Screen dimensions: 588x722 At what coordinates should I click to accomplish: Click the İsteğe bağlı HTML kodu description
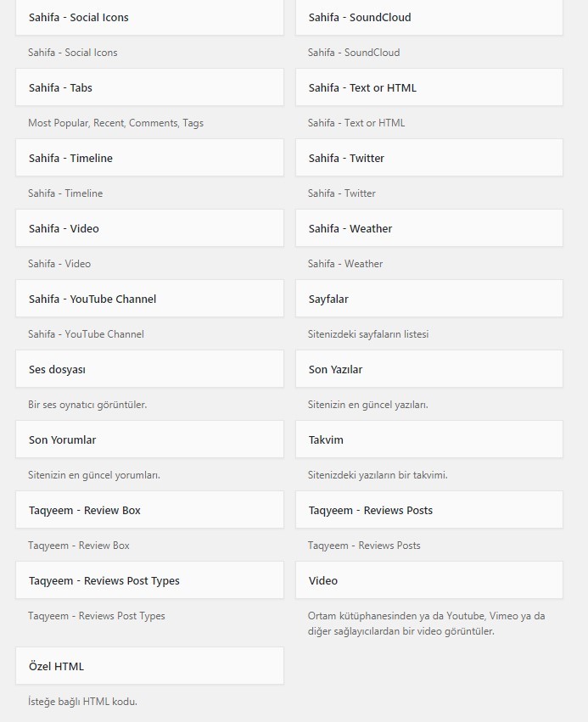tap(83, 702)
